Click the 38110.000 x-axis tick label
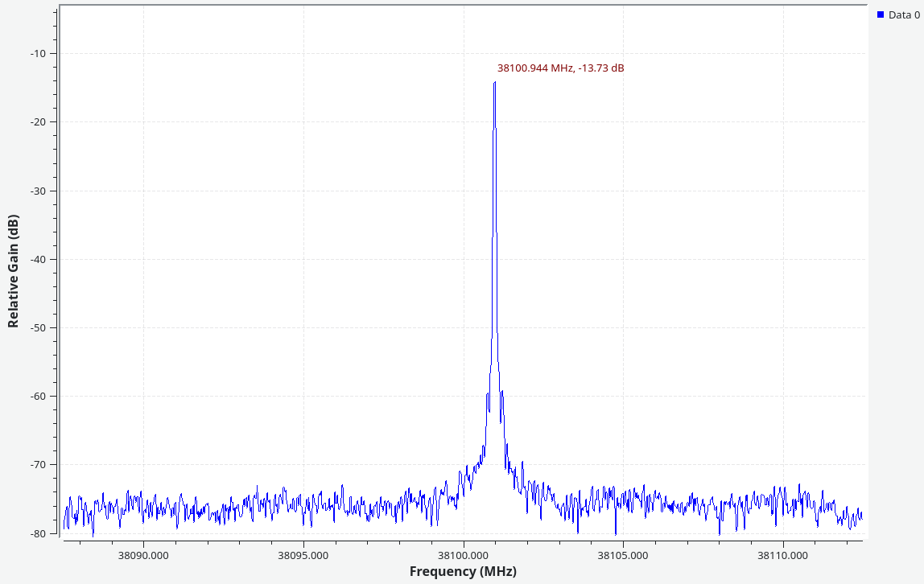Screen dimensions: 924x584 (783, 554)
